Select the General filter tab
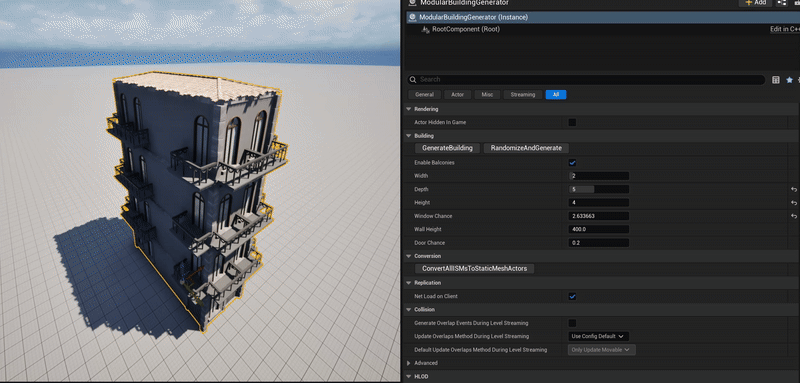Viewport: 800px width, 383px height. (x=424, y=95)
